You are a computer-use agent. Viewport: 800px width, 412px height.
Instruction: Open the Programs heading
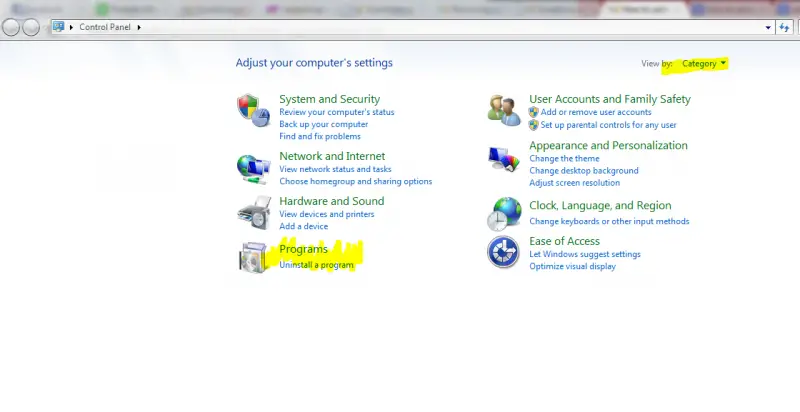(304, 249)
